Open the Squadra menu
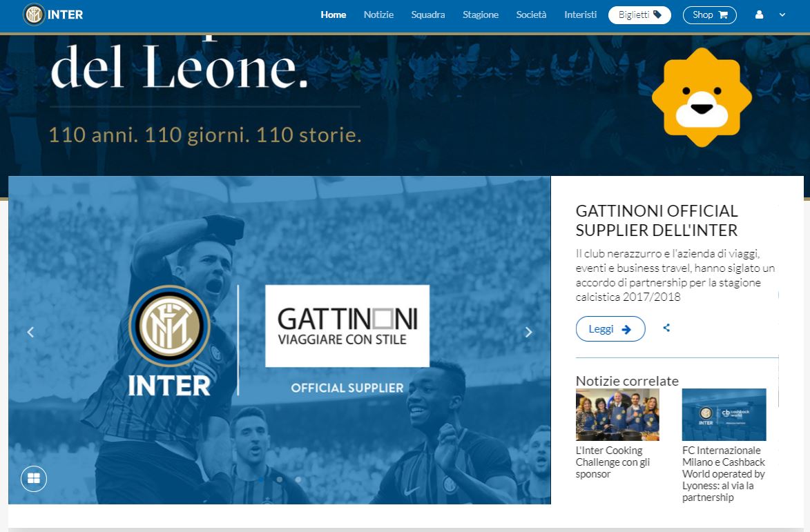The image size is (810, 532). click(x=427, y=15)
